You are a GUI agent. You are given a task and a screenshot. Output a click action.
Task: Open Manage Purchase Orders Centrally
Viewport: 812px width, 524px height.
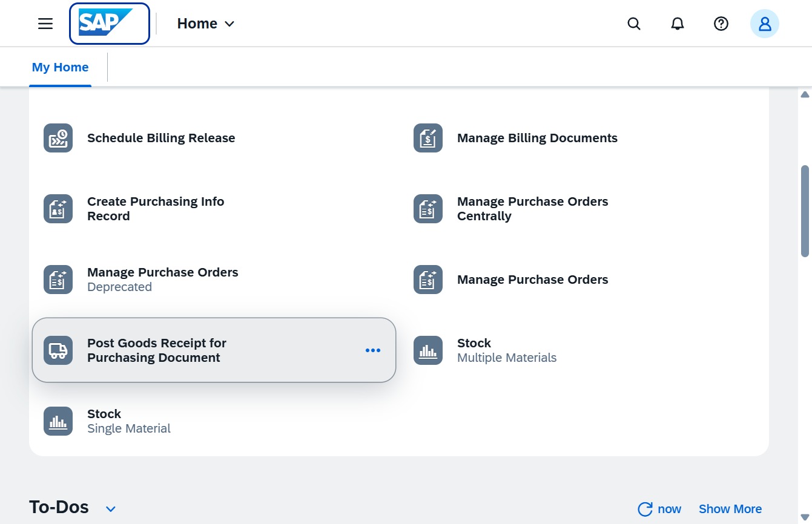[532, 209]
